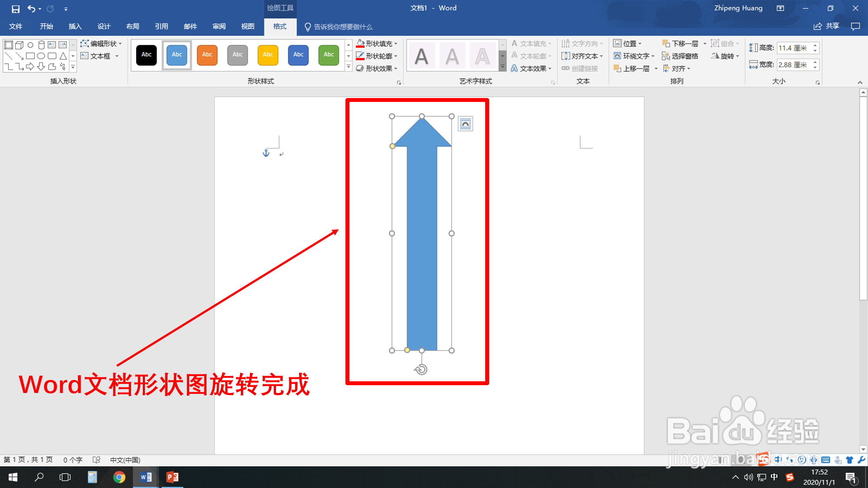Open the File (文件) menu tab
The image size is (868, 488).
[16, 26]
